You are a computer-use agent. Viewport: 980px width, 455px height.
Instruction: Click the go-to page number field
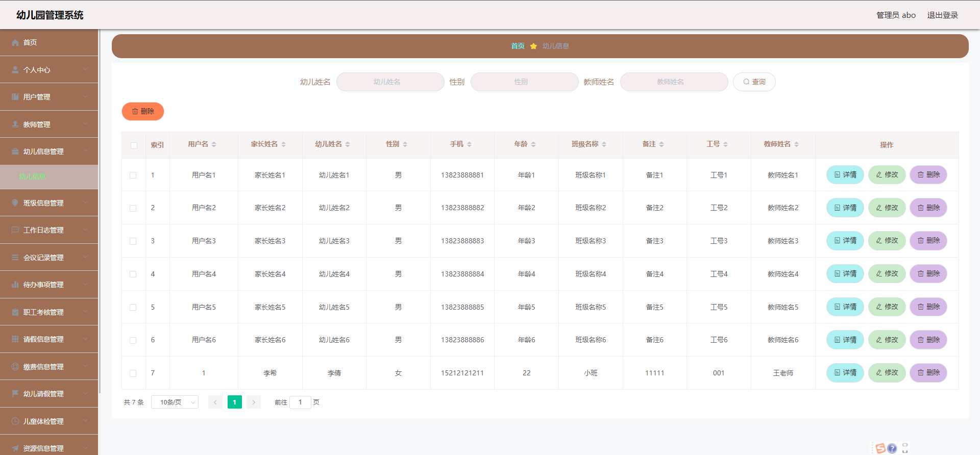coord(300,402)
